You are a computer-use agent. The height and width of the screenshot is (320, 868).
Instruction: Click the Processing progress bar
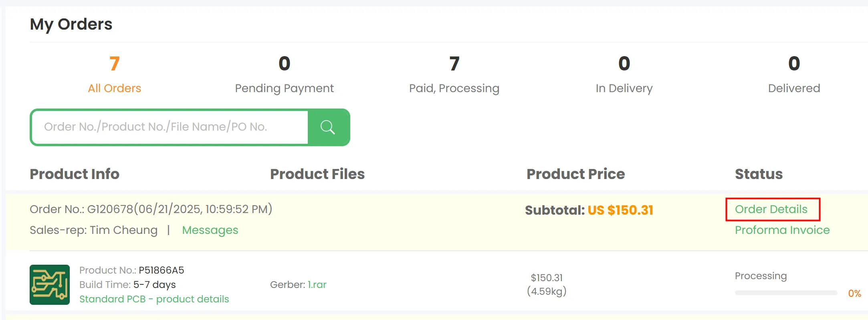786,293
